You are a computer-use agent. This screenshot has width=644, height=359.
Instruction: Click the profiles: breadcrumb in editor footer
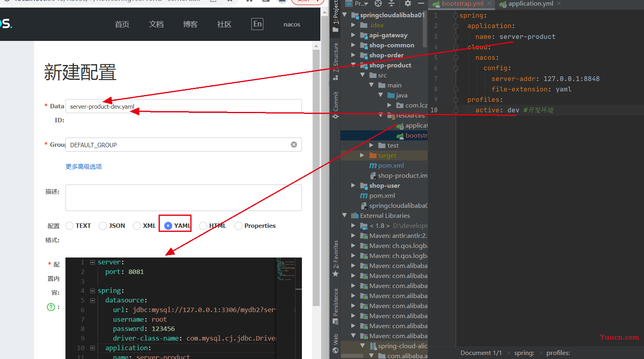point(558,353)
